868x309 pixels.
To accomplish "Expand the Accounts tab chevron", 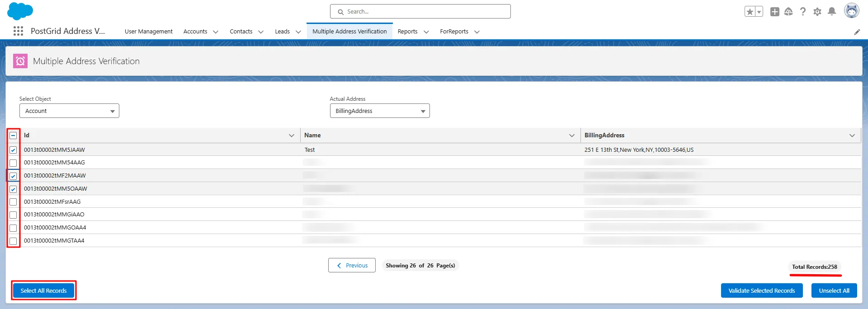I will click(216, 32).
